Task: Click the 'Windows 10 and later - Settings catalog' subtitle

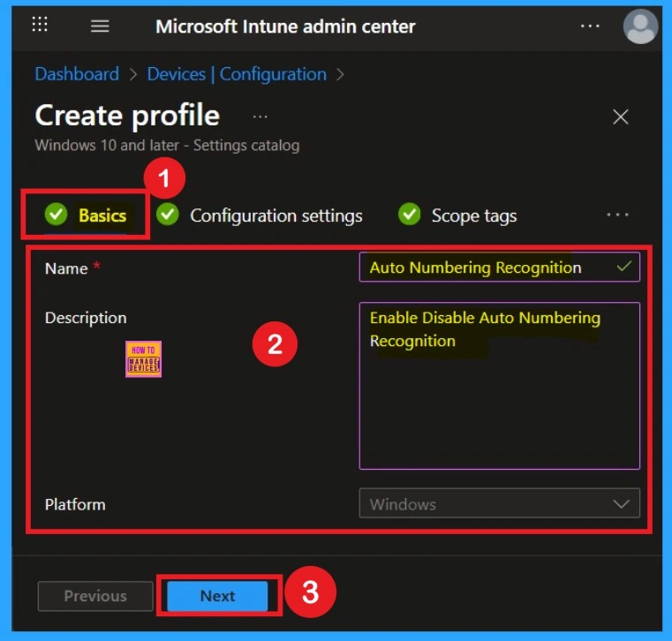Action: tap(167, 146)
